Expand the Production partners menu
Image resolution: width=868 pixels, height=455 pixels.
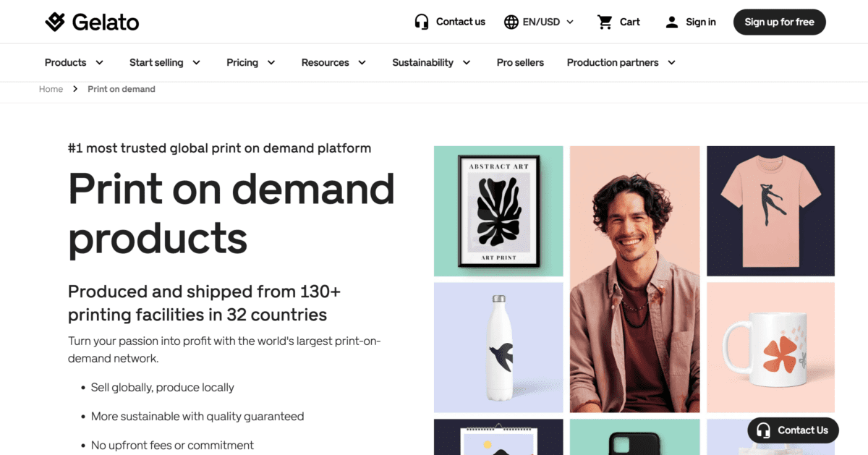pyautogui.click(x=621, y=62)
